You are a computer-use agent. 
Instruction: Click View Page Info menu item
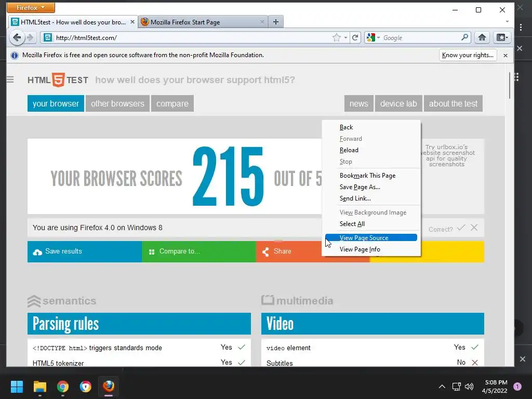pyautogui.click(x=371, y=249)
